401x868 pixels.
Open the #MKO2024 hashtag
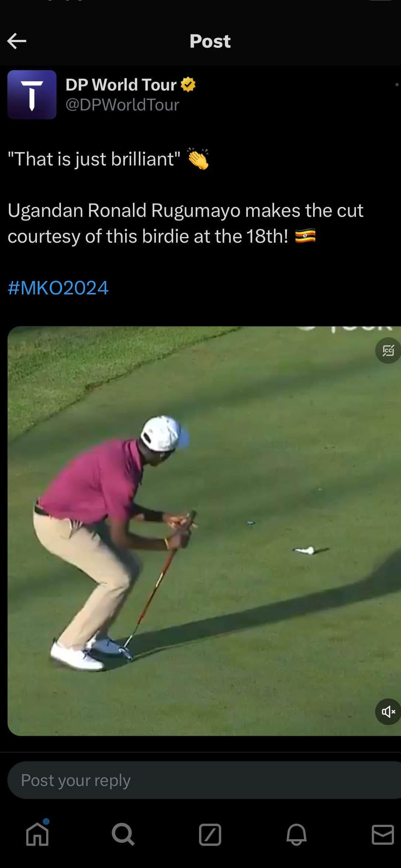pyautogui.click(x=58, y=288)
